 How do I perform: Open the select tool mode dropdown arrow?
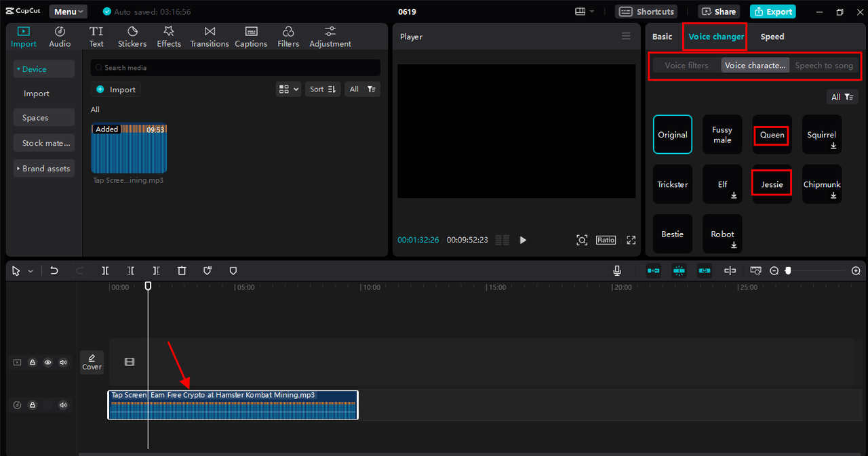[x=30, y=271]
